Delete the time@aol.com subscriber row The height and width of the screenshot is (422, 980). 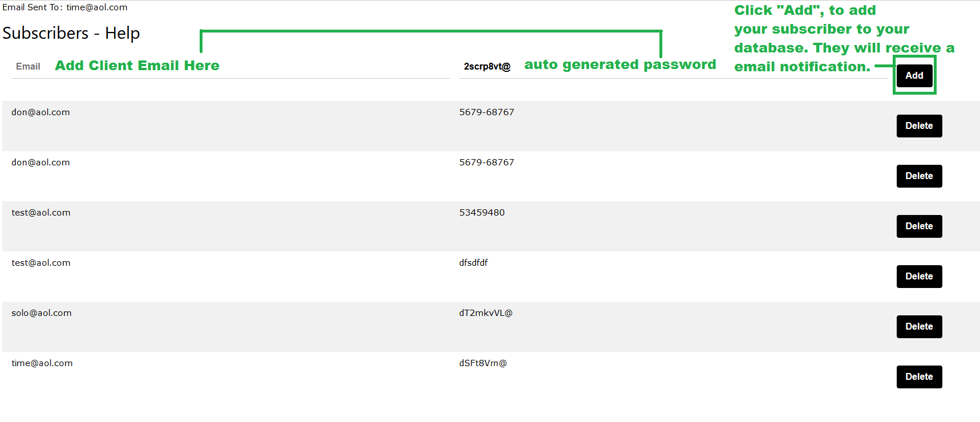919,377
